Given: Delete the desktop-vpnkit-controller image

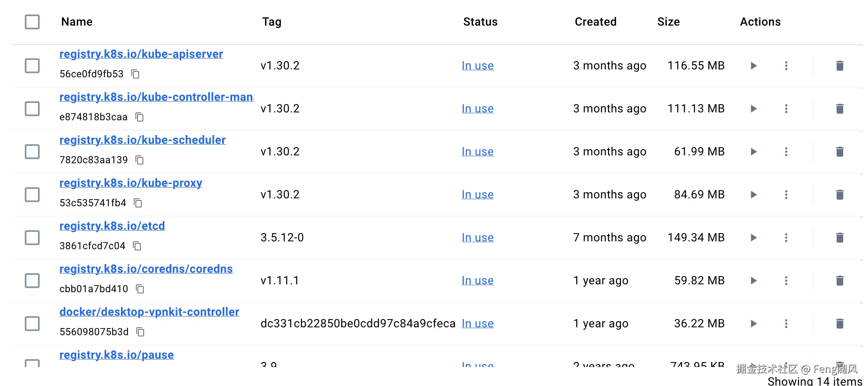Looking at the screenshot, I should [840, 324].
